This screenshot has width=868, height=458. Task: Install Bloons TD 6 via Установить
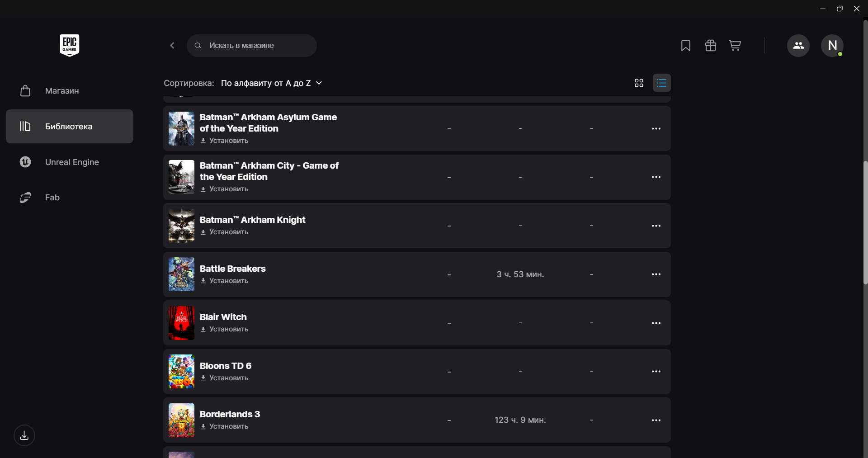pos(228,378)
